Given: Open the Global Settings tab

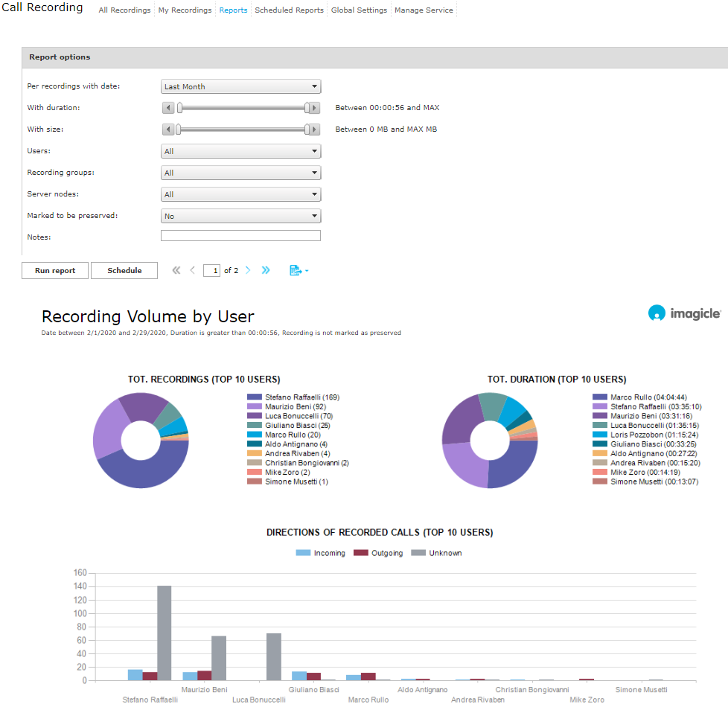Looking at the screenshot, I should [359, 10].
